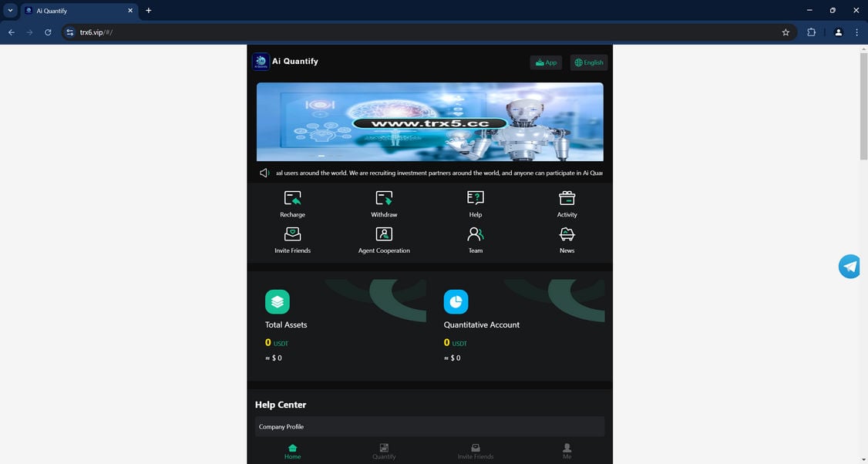The height and width of the screenshot is (464, 868).
Task: Bookmark this page with the star icon
Action: point(786,32)
